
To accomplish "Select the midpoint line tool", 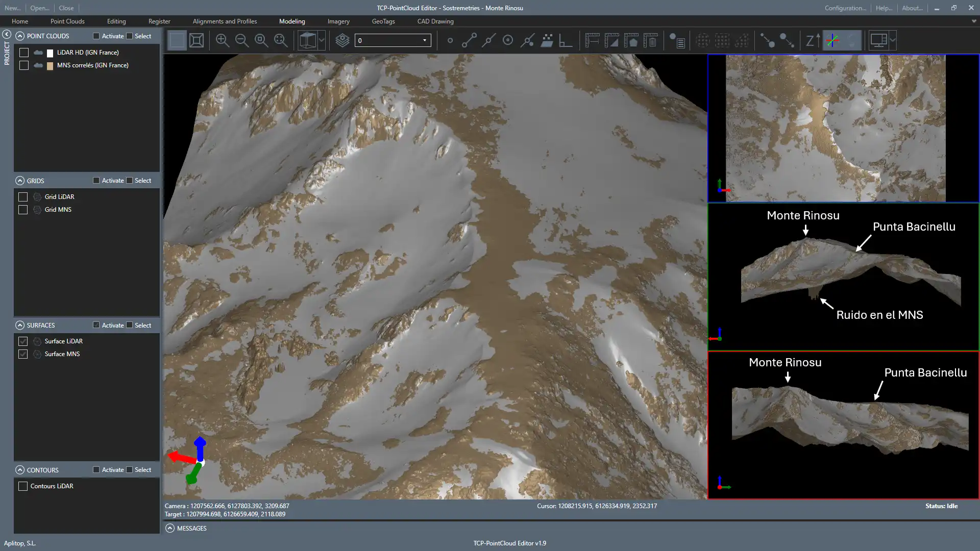I will (488, 40).
